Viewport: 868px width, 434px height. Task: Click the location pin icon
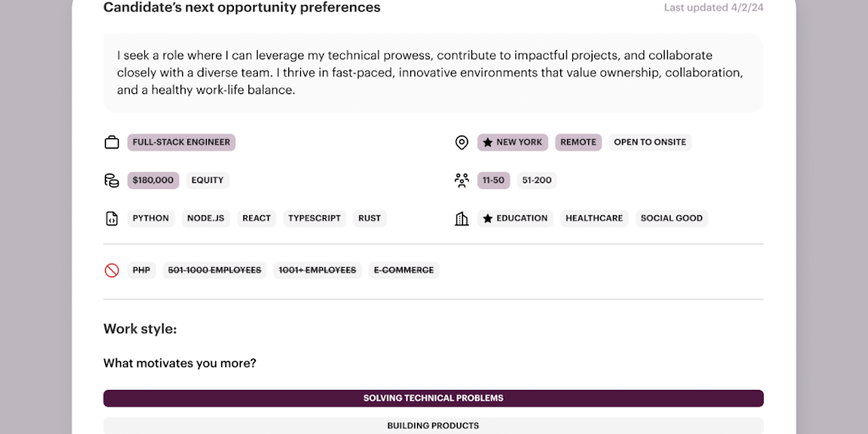click(462, 142)
